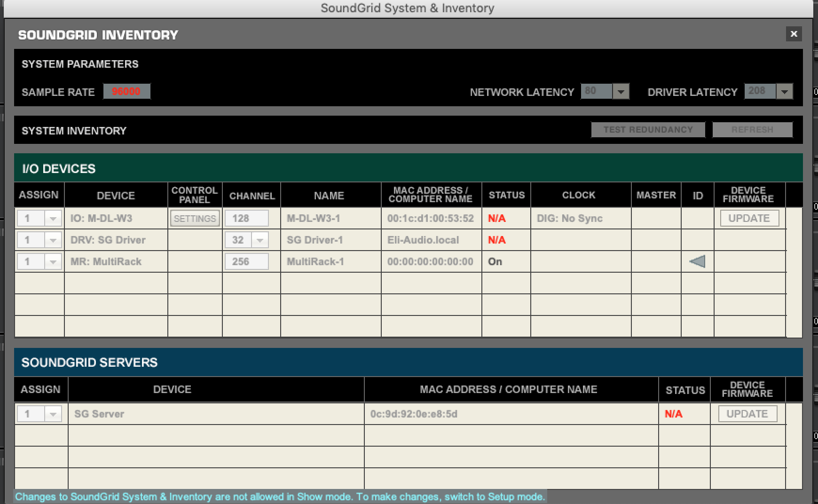Viewport: 818px width, 504px height.
Task: Click the DRV: SG Driver device cell
Action: pyautogui.click(x=116, y=240)
